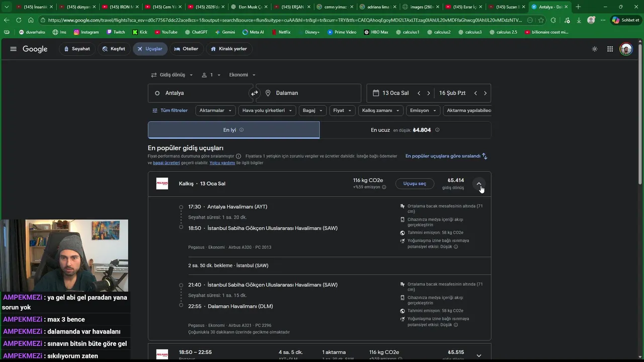This screenshot has height=362, width=644.
Task: Open the Gidiş dönüş trip type dropdown
Action: 172,75
